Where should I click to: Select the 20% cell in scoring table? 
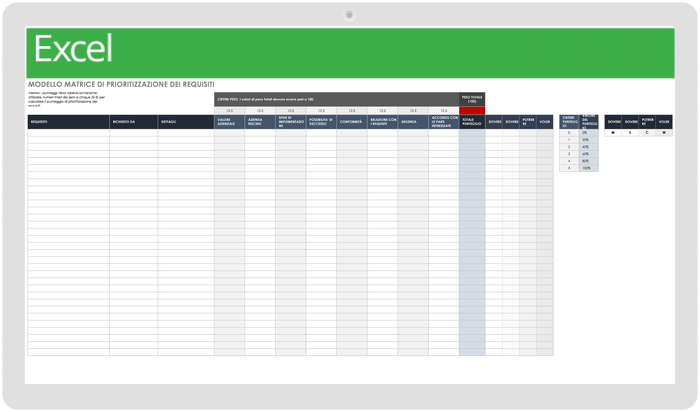click(x=589, y=140)
